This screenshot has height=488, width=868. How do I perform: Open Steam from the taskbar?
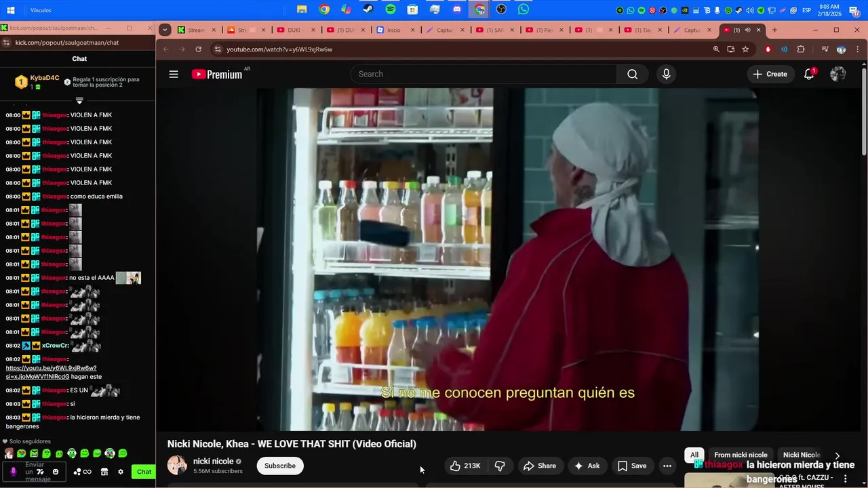click(x=368, y=9)
